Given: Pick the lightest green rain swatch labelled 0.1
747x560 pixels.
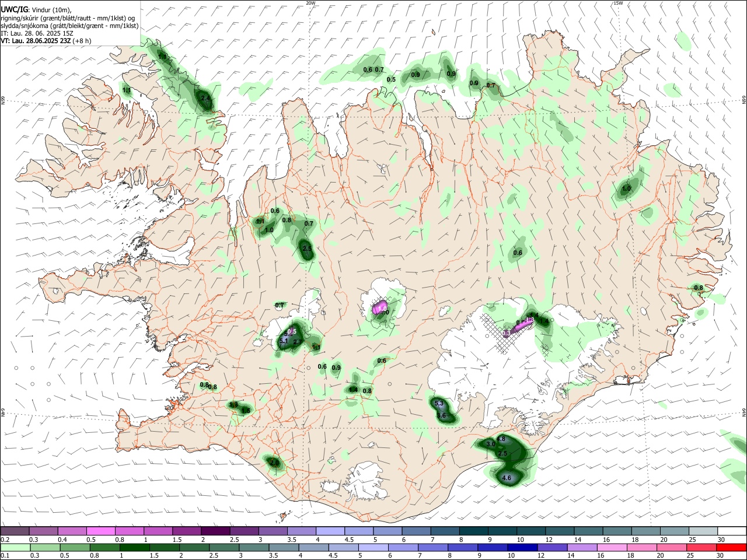Looking at the screenshot, I should click(16, 547).
